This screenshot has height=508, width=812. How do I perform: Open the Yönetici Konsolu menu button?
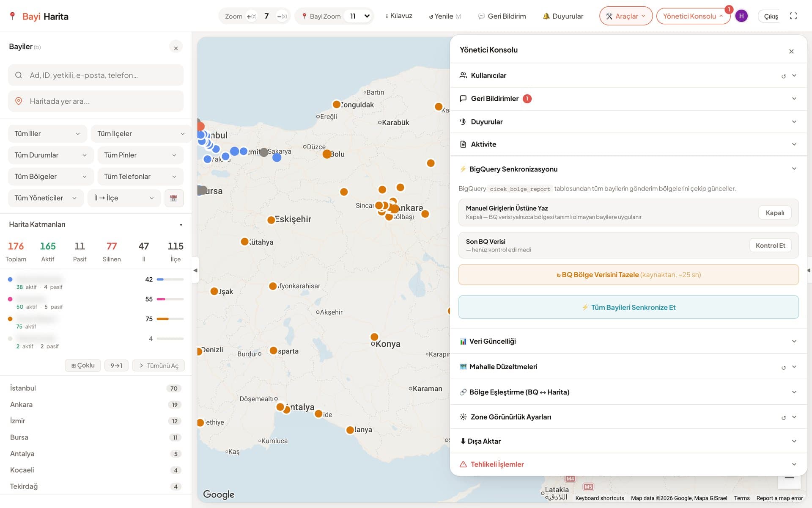click(x=693, y=16)
